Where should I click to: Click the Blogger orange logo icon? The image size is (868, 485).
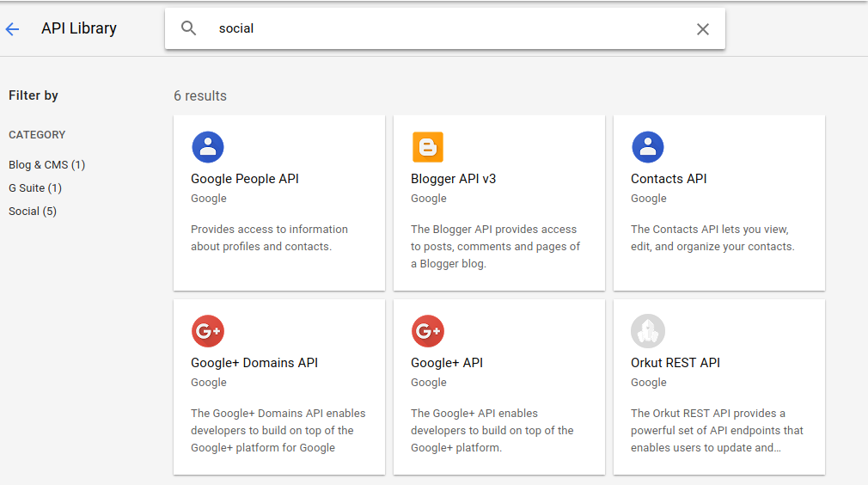[428, 147]
